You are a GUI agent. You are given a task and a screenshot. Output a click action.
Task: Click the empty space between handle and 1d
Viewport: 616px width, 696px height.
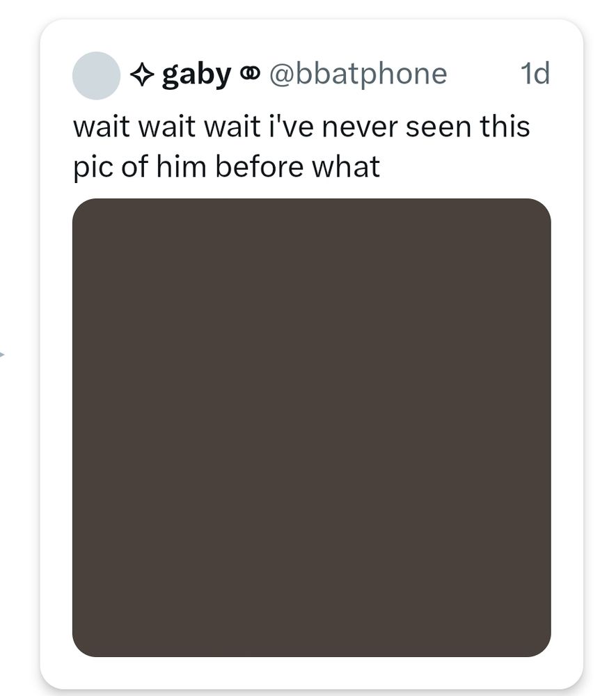[484, 74]
